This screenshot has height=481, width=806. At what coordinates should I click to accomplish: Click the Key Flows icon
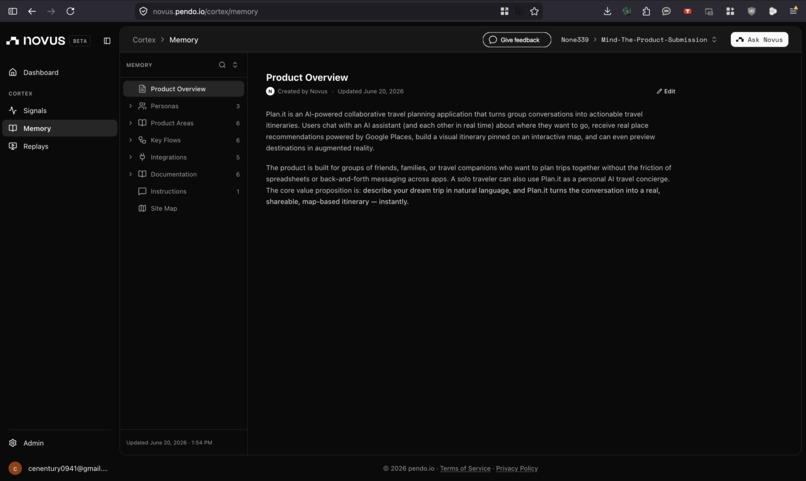(x=142, y=140)
